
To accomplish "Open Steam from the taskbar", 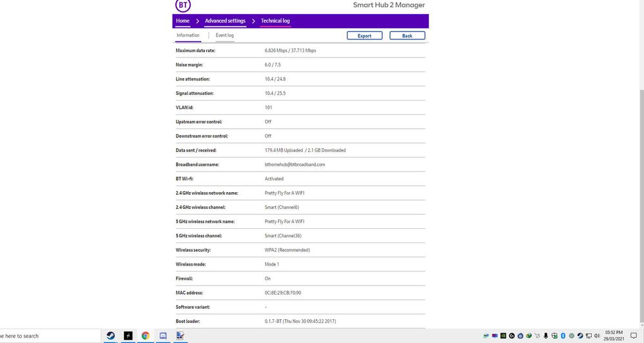I will point(111,336).
